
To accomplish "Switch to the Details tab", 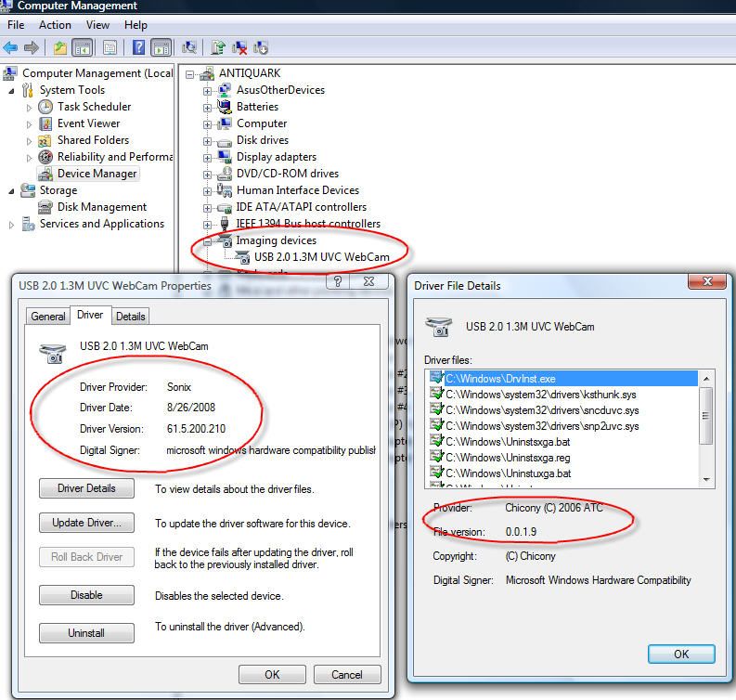I will [x=131, y=316].
